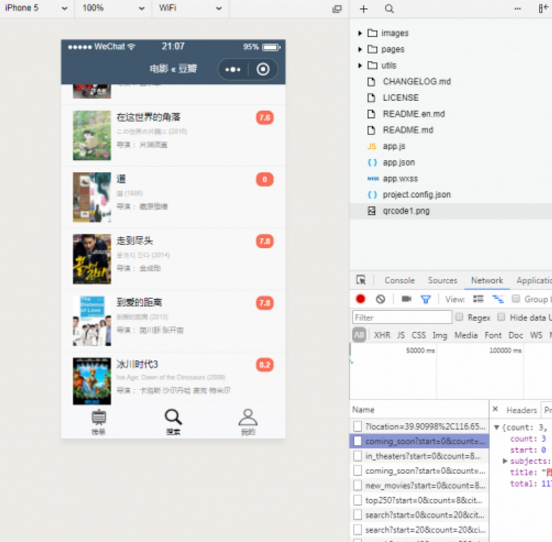Select qrcode1.png file
This screenshot has width=552, height=542.
(x=451, y=211)
